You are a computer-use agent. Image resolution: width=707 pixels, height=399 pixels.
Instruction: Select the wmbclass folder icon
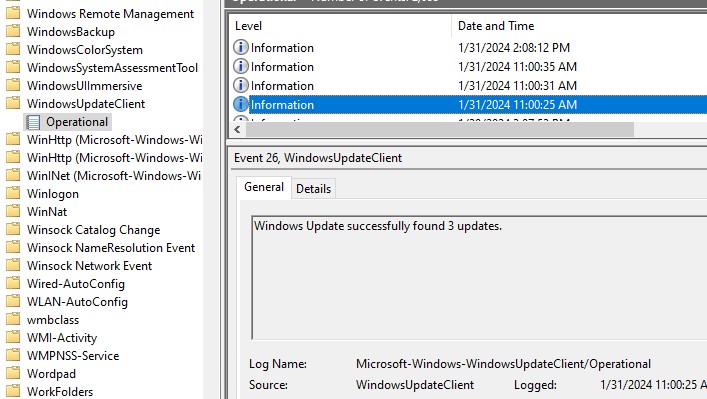(x=13, y=320)
